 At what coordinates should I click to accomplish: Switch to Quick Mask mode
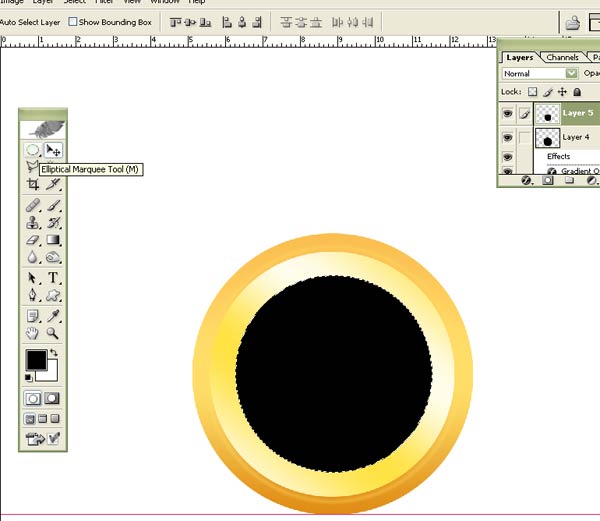(52, 399)
